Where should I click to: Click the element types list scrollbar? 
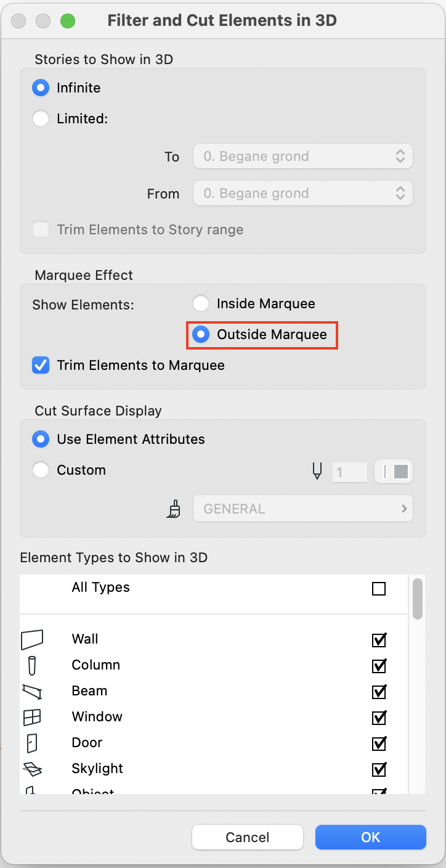[418, 598]
